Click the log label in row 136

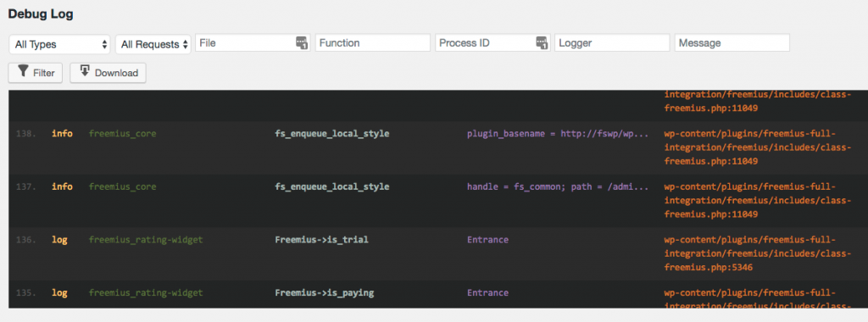click(x=59, y=240)
